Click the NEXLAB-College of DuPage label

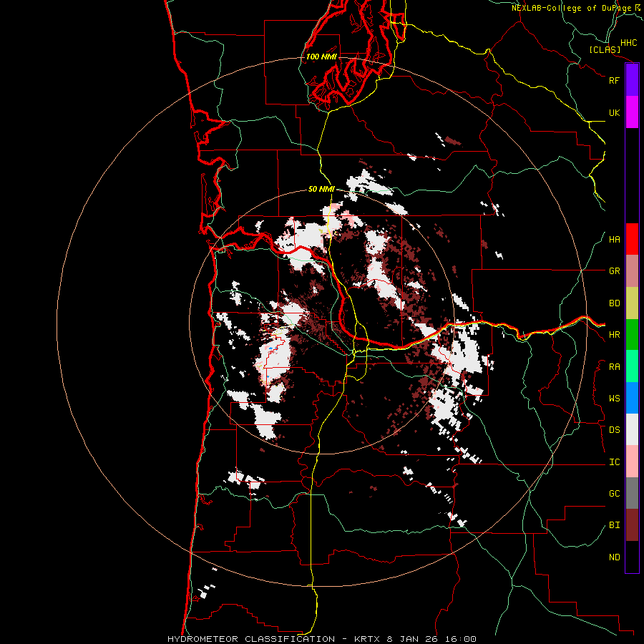tap(572, 8)
